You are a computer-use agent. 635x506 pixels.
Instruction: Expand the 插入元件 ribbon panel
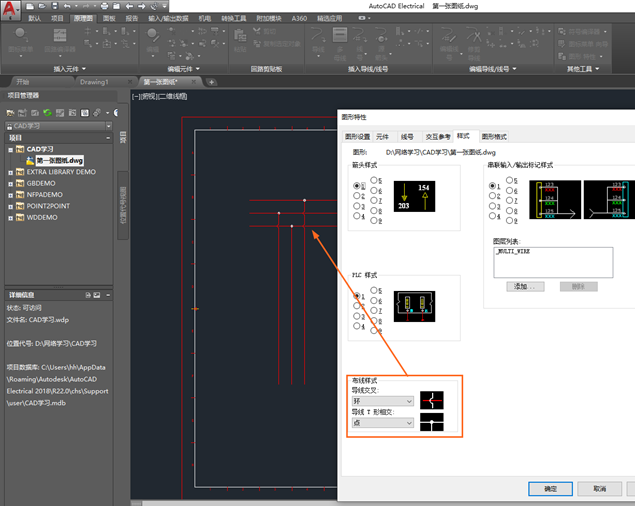coord(69,69)
